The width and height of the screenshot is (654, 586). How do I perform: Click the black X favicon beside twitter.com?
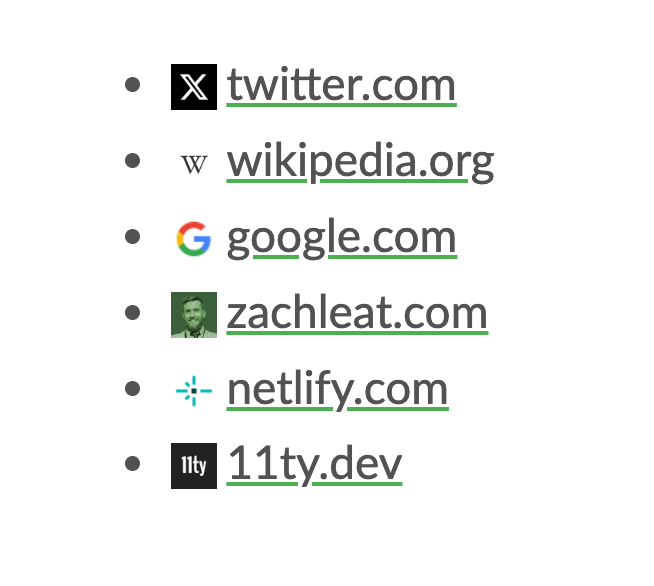194,87
